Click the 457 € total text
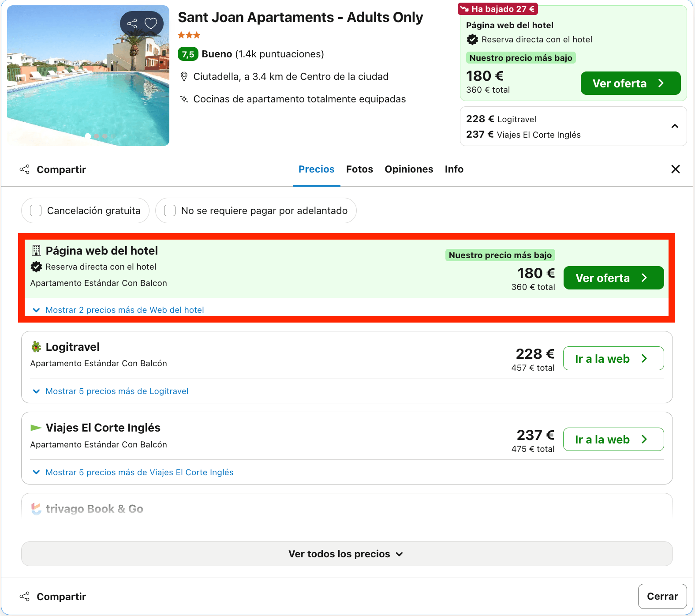This screenshot has width=695, height=616. pos(533,368)
